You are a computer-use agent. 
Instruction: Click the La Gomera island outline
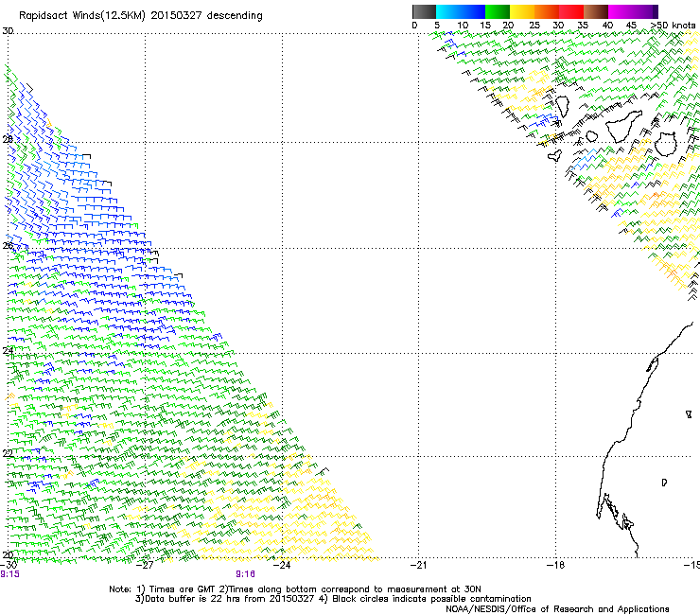coord(592,136)
